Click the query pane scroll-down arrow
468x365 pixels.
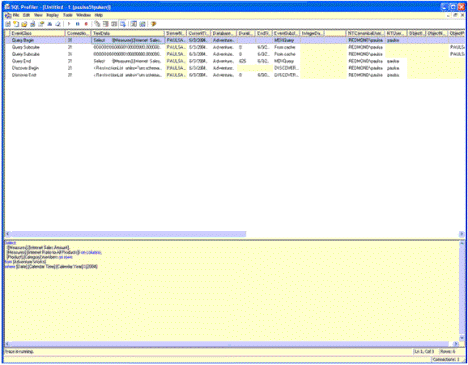coord(462,338)
